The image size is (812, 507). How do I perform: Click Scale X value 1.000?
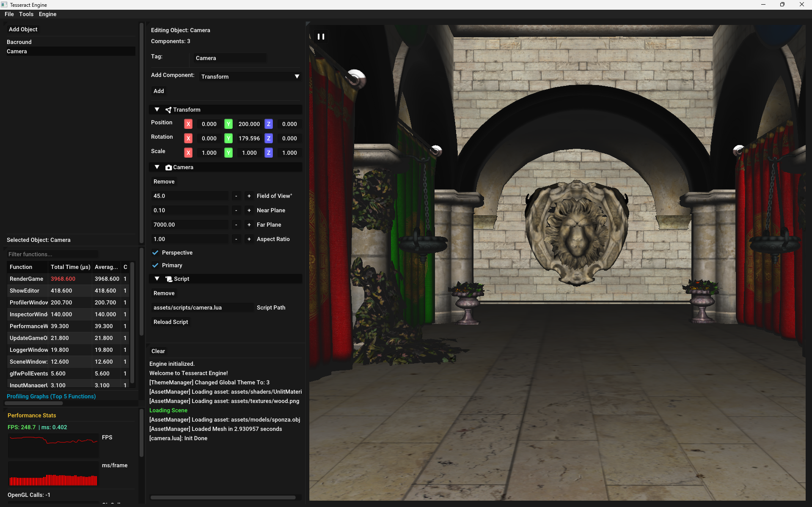(209, 153)
